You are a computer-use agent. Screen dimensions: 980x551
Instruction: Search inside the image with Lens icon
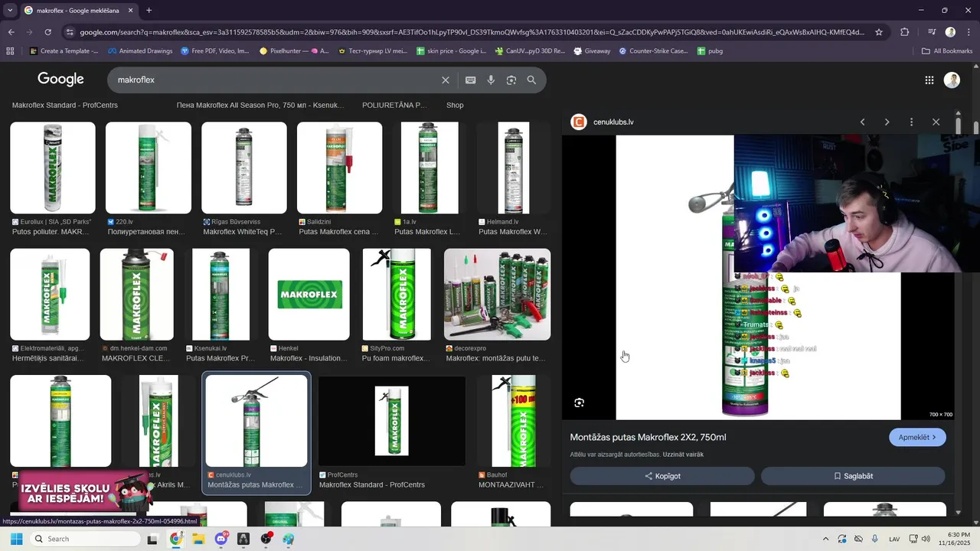click(x=580, y=403)
